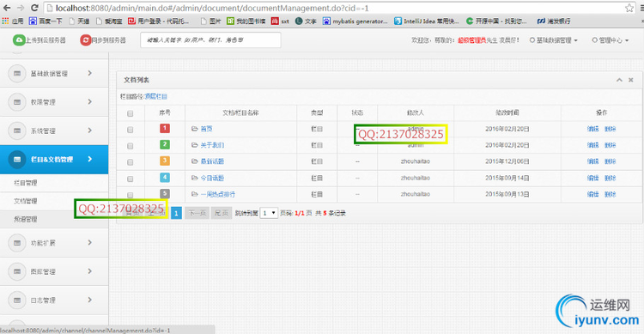Click the red sync to server icon
Image resolution: width=644 pixels, height=334 pixels.
(x=85, y=39)
